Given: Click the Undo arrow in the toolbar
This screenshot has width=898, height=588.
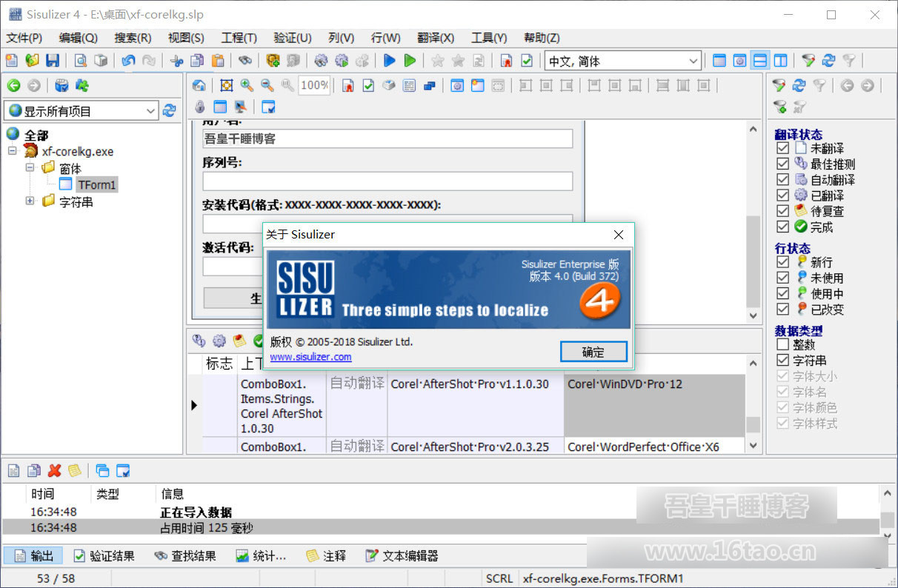Looking at the screenshot, I should (x=128, y=61).
